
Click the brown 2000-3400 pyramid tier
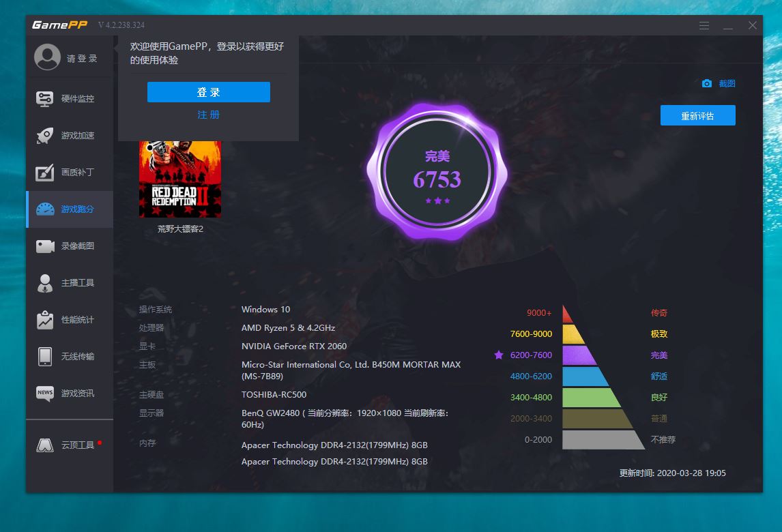pos(596,419)
